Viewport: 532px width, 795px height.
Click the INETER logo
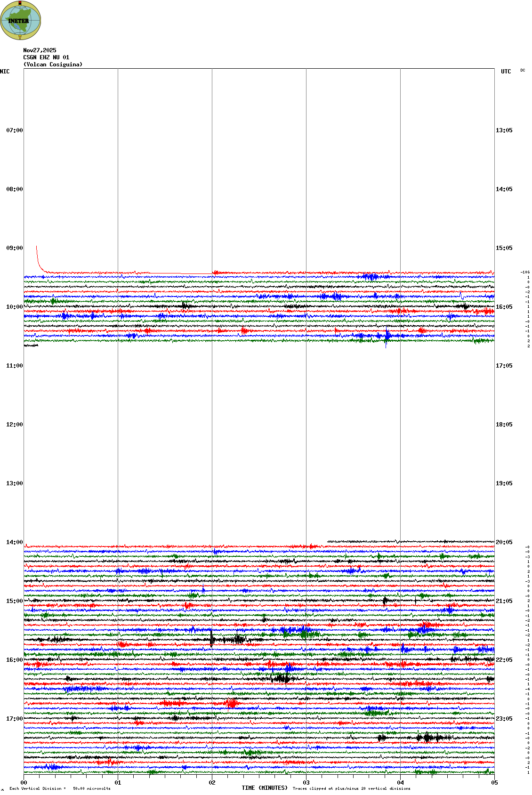[x=20, y=20]
